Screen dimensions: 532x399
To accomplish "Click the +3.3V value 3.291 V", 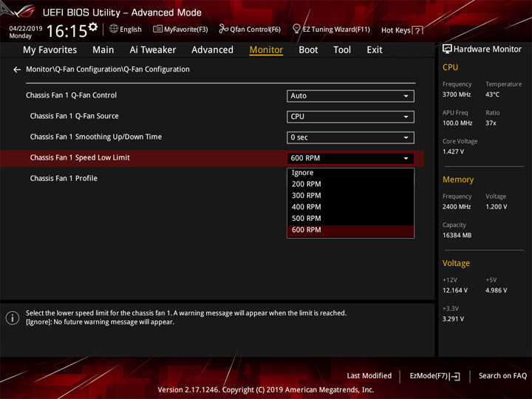I will click(453, 319).
